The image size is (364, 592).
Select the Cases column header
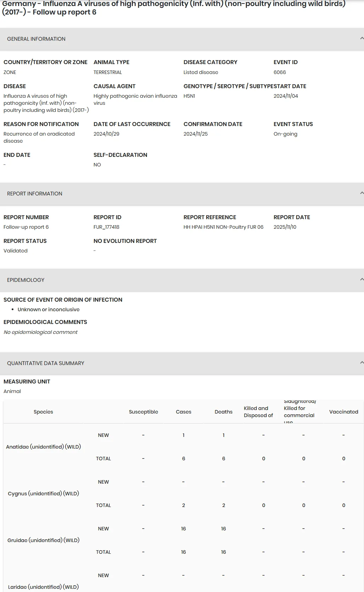tap(183, 412)
